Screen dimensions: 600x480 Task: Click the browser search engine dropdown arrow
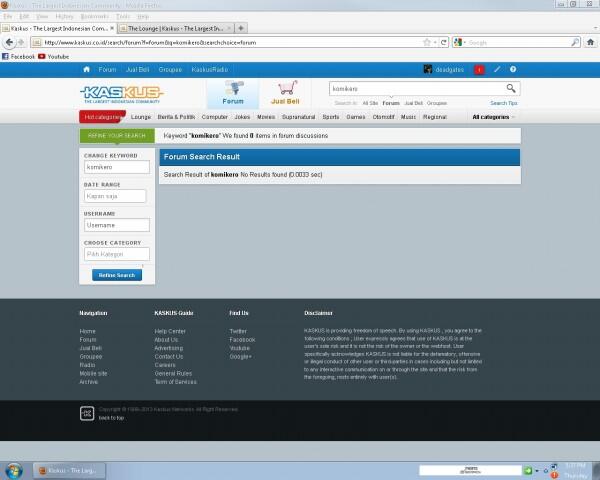coord(465,42)
